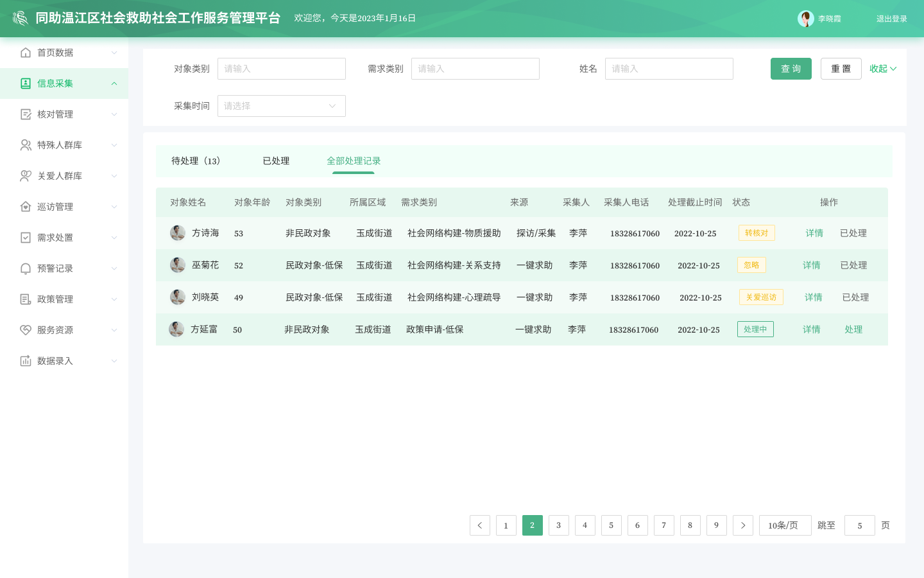Click the 服务资源 heart icon

tap(26, 330)
